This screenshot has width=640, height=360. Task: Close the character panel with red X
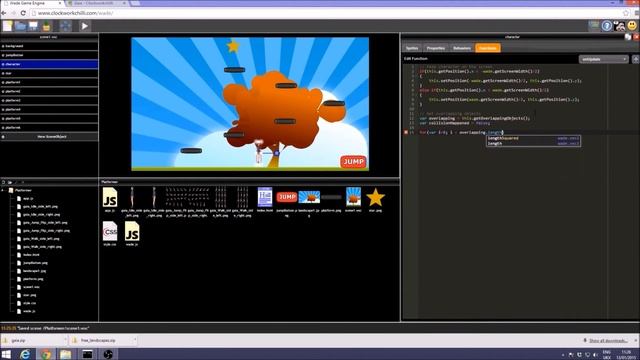[x=636, y=37]
